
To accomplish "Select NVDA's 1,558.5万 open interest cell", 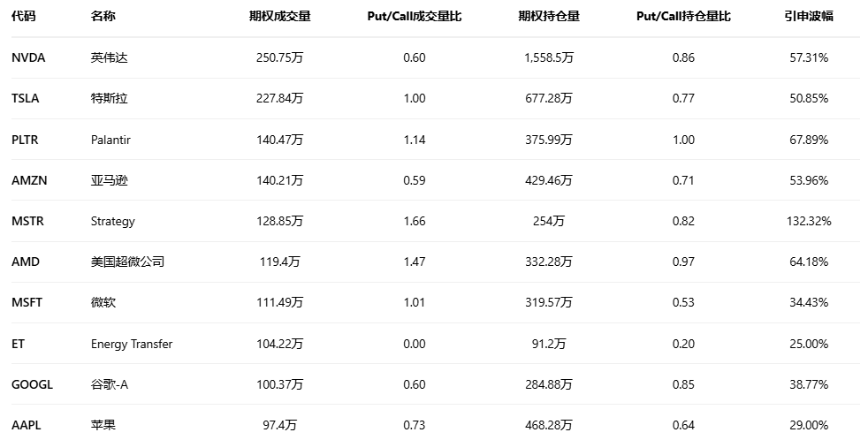I will tap(549, 57).
